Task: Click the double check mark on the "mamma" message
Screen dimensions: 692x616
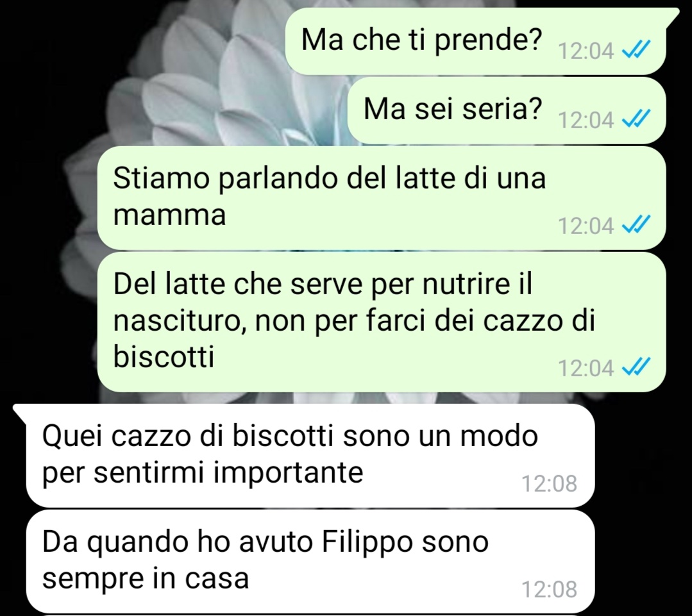Action: point(636,225)
